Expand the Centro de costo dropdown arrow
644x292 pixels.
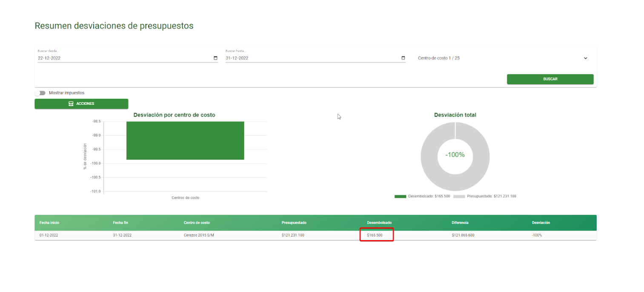tap(585, 58)
